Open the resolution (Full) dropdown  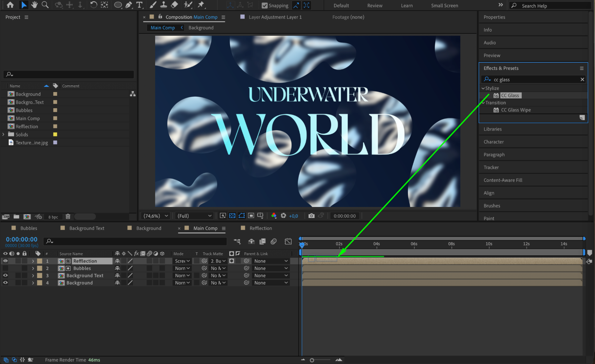click(194, 216)
